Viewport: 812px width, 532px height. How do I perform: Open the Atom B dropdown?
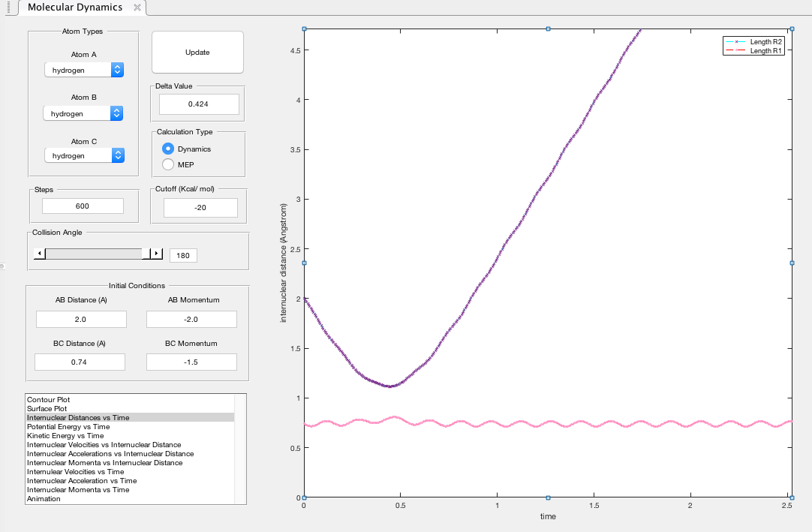point(83,113)
